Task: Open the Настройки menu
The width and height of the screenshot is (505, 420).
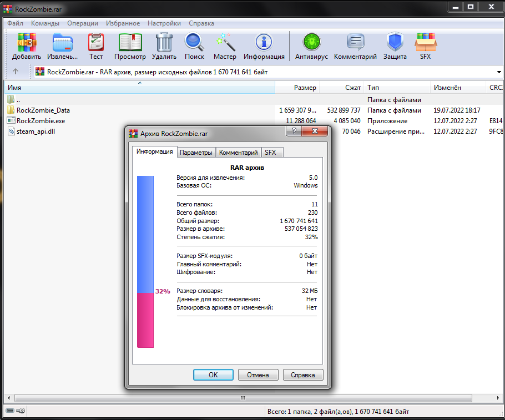Action: tap(164, 23)
